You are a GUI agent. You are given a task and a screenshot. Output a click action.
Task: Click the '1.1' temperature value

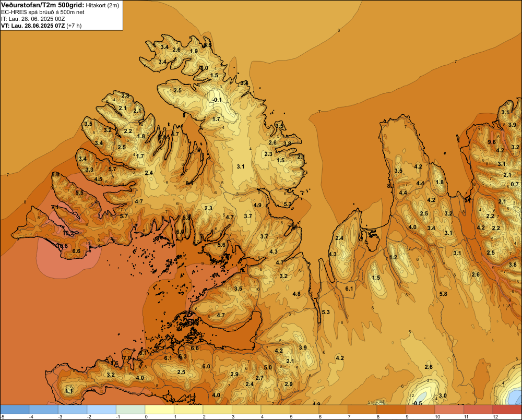[69, 391]
